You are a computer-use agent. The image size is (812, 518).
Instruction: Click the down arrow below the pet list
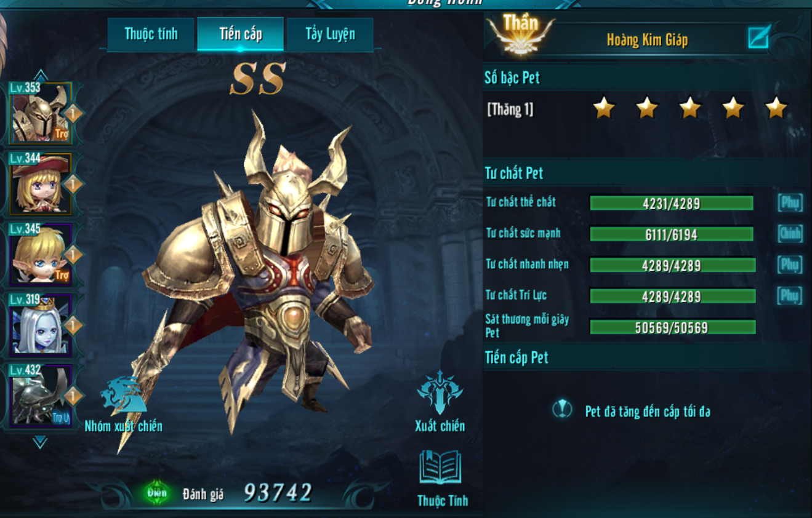tap(40, 442)
